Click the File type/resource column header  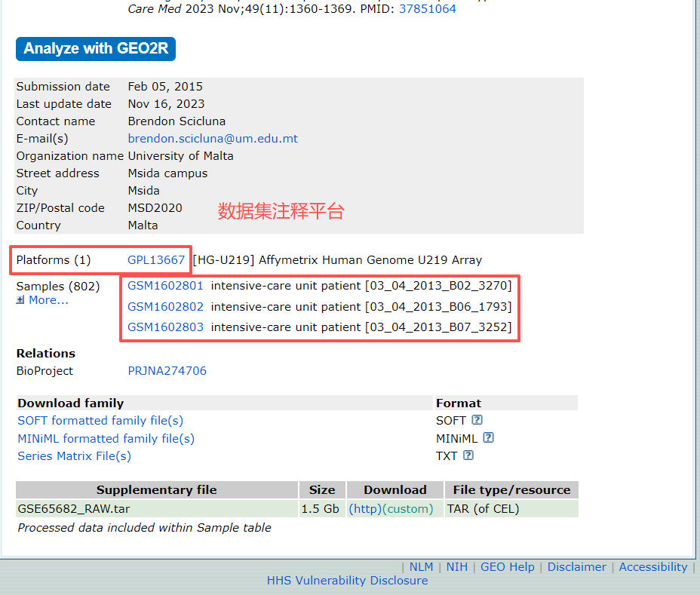pos(511,489)
